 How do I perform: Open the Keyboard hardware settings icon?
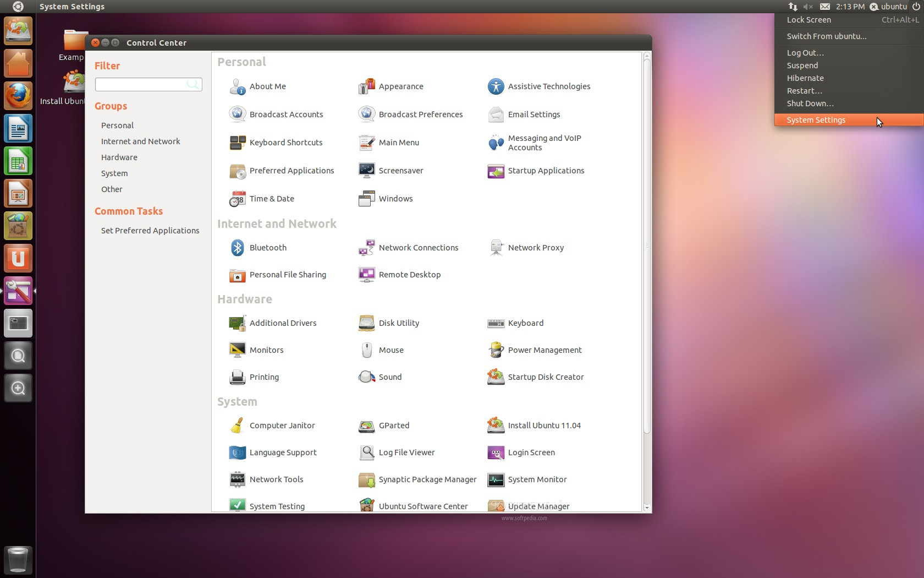coord(496,323)
